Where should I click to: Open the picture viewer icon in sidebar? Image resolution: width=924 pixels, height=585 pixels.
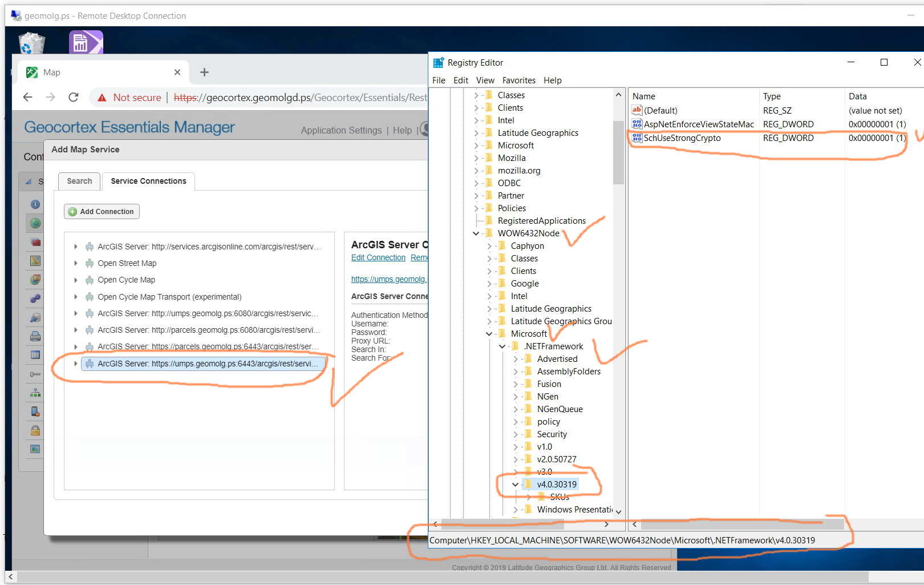coord(35,449)
